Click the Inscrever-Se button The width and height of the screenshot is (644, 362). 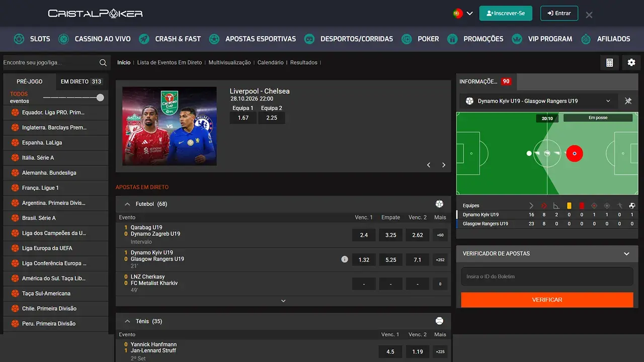coord(506,13)
